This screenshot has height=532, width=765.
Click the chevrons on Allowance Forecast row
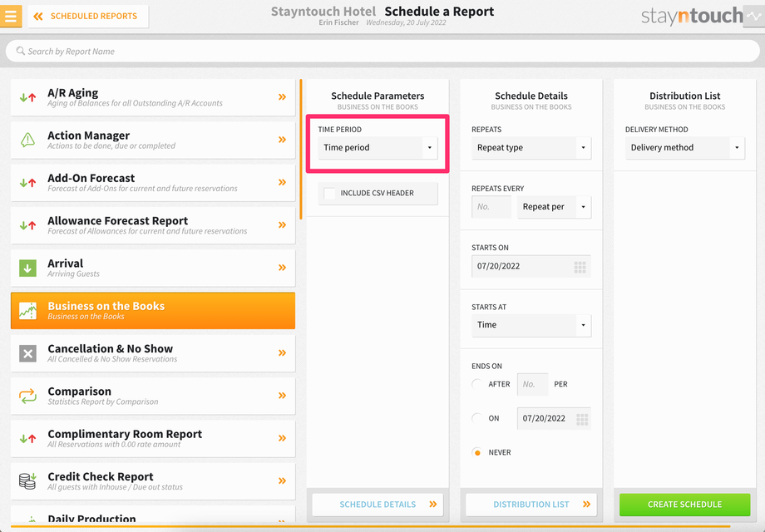282,224
